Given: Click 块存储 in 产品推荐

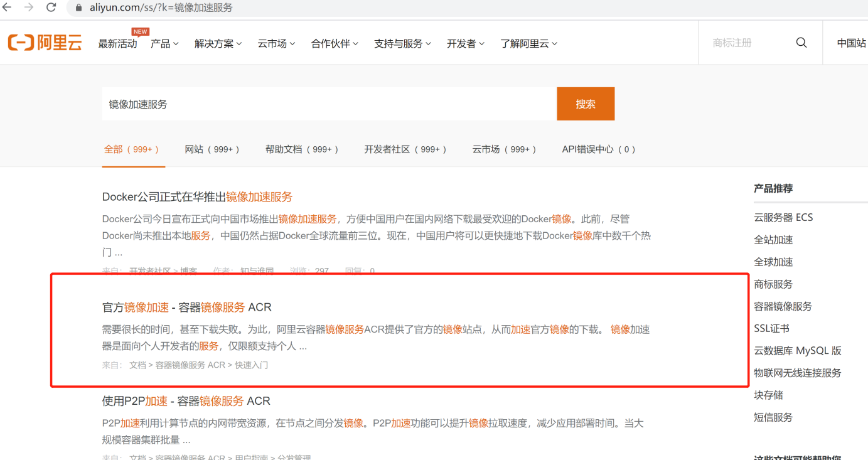Looking at the screenshot, I should coord(768,395).
